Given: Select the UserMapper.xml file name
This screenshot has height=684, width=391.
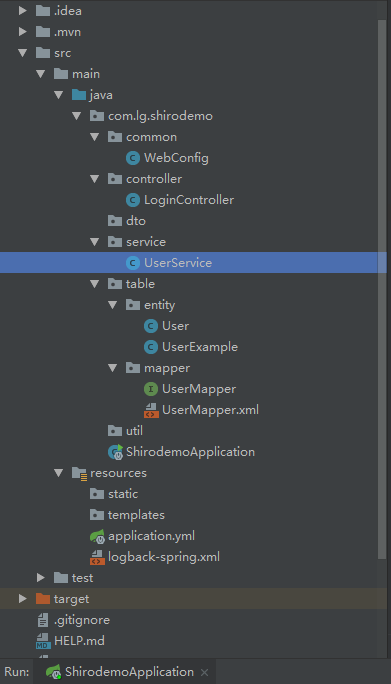Looking at the screenshot, I should click(210, 410).
